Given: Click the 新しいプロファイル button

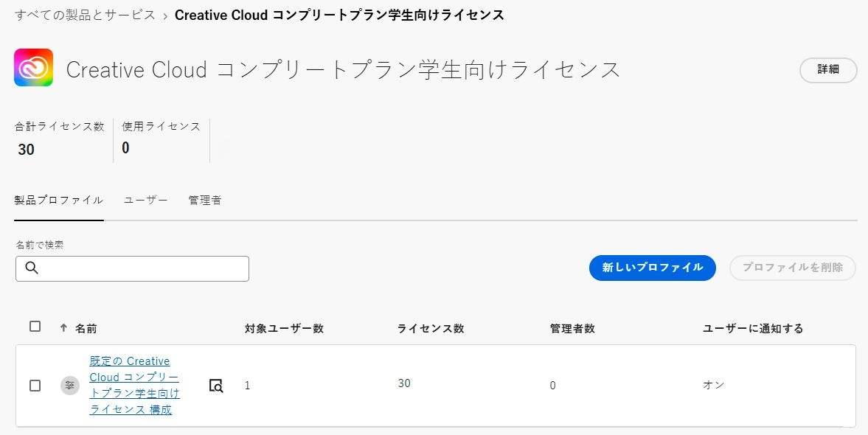Looking at the screenshot, I should tap(652, 268).
